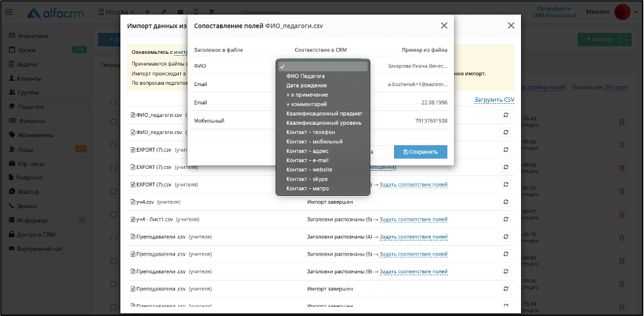This screenshot has height=316, width=644.
Task: Click the envelope mail icon in the top bar
Action: pos(180,12)
